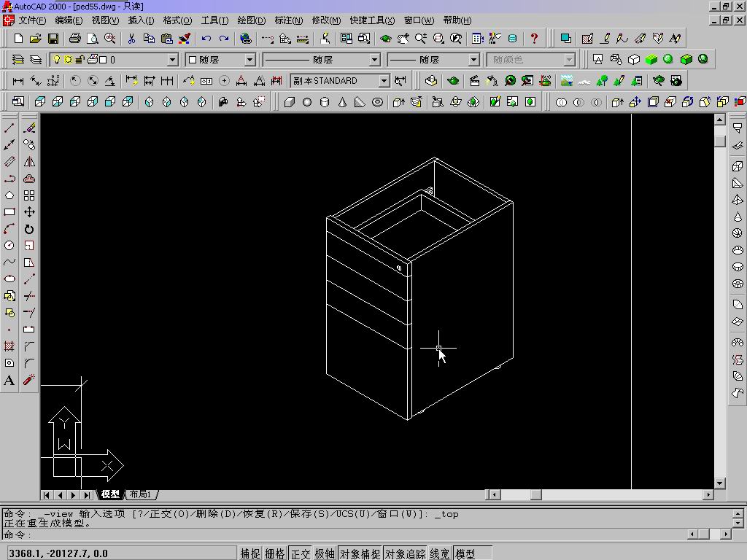Viewport: 747px width, 560px height.
Task: Select the Circle draw tool
Action: point(9,245)
